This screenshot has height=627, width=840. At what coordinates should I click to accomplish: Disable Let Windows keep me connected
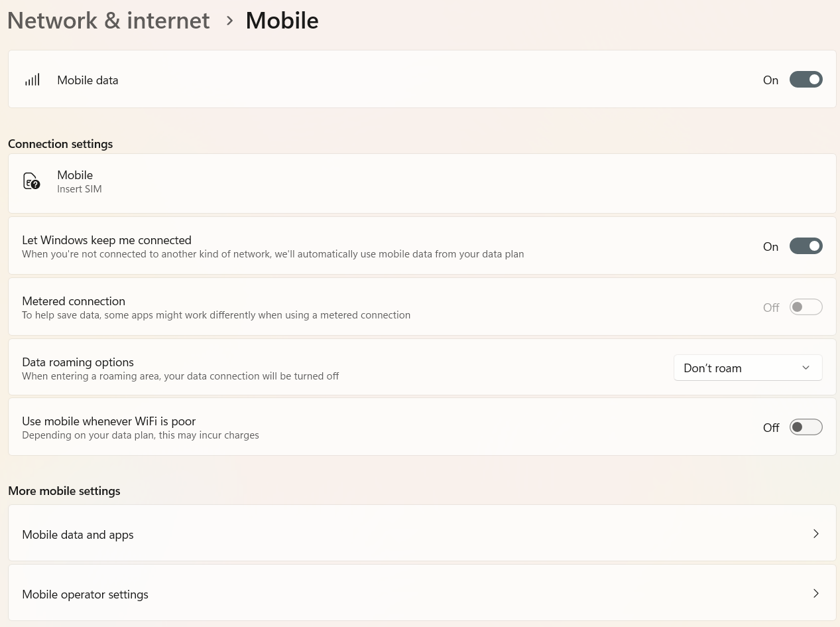[x=806, y=246]
